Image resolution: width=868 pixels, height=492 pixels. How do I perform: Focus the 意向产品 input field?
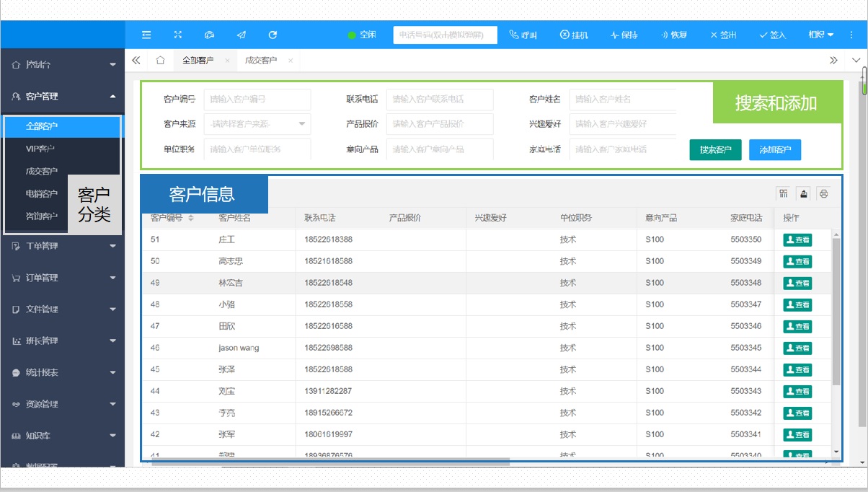click(x=440, y=149)
